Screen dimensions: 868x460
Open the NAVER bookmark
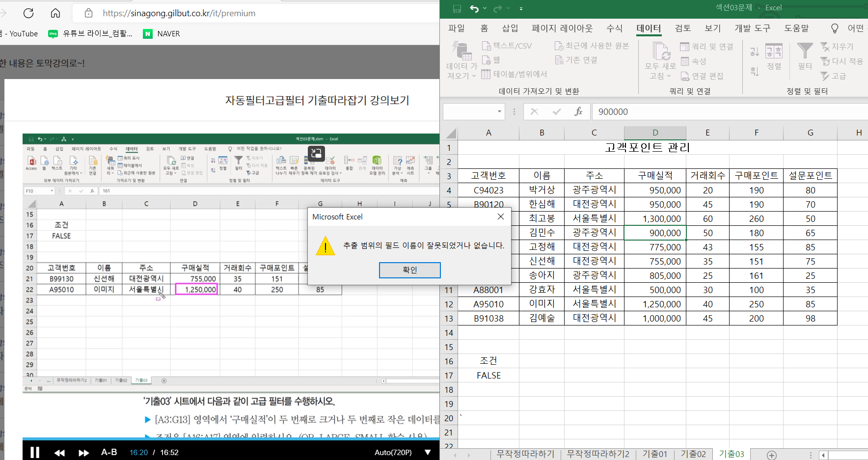(x=162, y=33)
